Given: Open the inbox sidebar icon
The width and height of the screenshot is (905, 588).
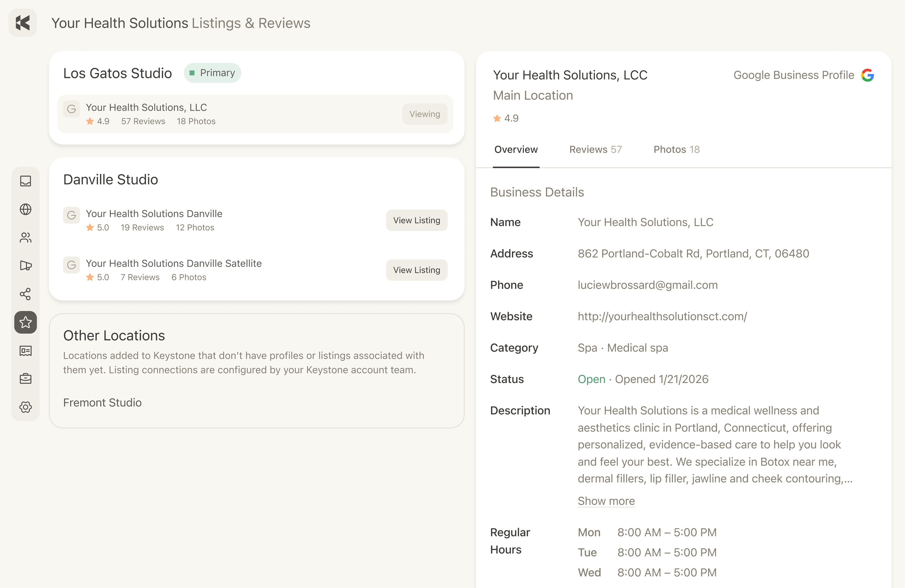Looking at the screenshot, I should [x=25, y=181].
